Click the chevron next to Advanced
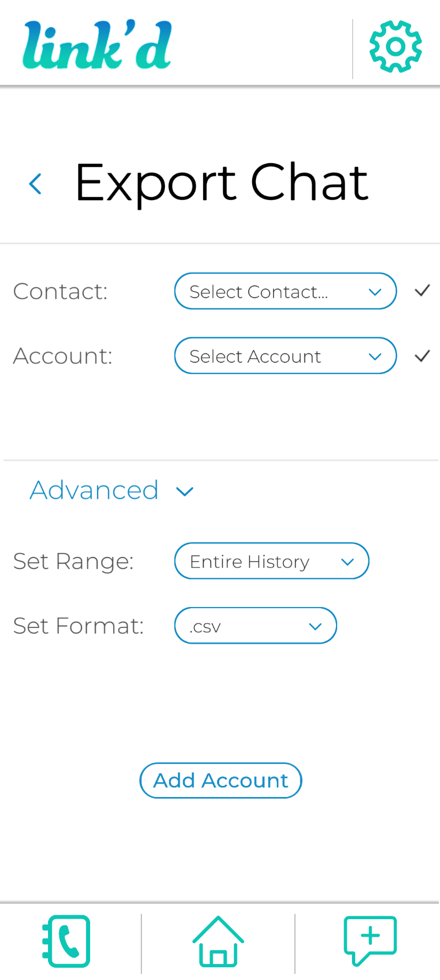This screenshot has width=440, height=980. pos(185,491)
